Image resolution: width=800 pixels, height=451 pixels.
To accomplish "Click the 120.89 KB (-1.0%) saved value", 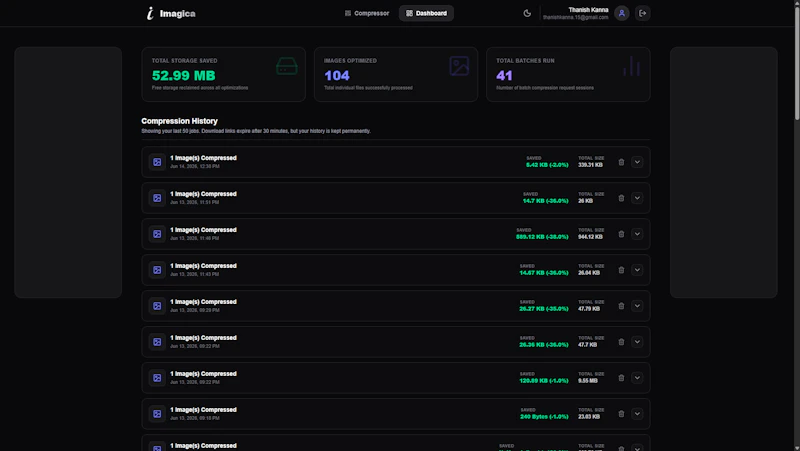I will click(x=544, y=381).
